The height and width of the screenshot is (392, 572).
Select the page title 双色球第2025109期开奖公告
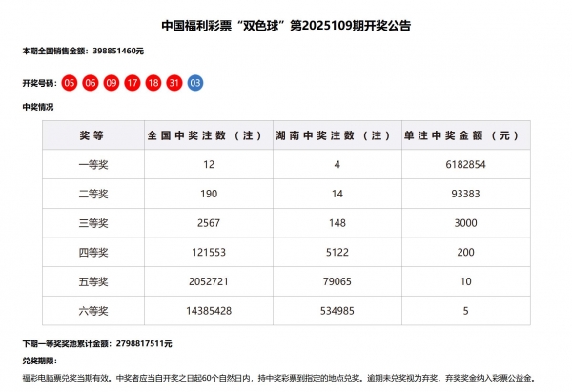coord(286,26)
